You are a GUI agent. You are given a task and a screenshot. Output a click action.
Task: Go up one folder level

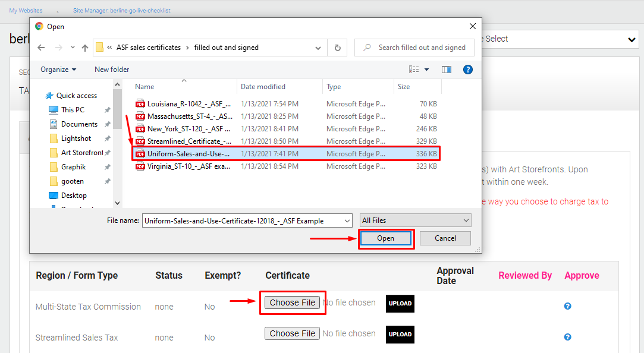pyautogui.click(x=85, y=48)
